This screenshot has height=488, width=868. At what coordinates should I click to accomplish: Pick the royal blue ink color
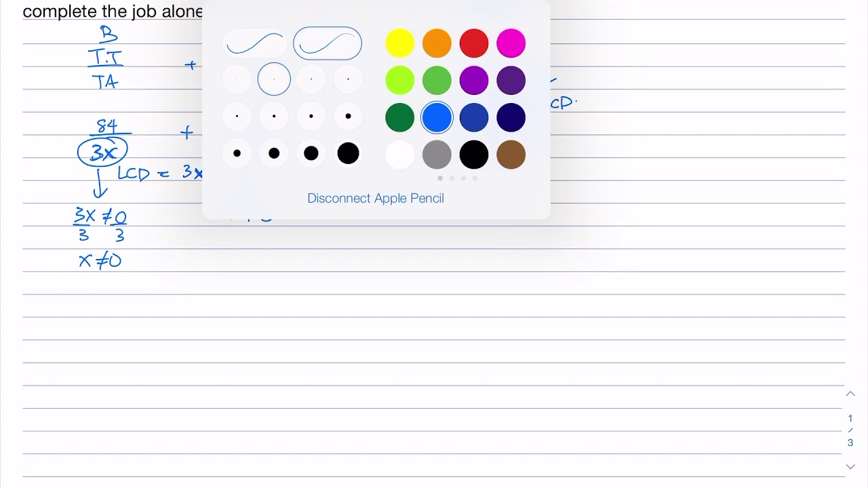point(474,118)
